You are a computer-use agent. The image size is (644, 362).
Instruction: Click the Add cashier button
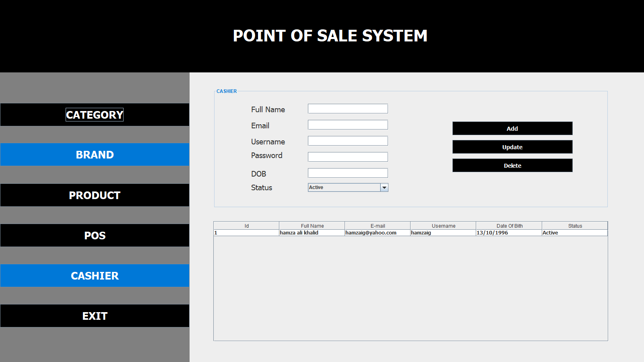coord(512,128)
